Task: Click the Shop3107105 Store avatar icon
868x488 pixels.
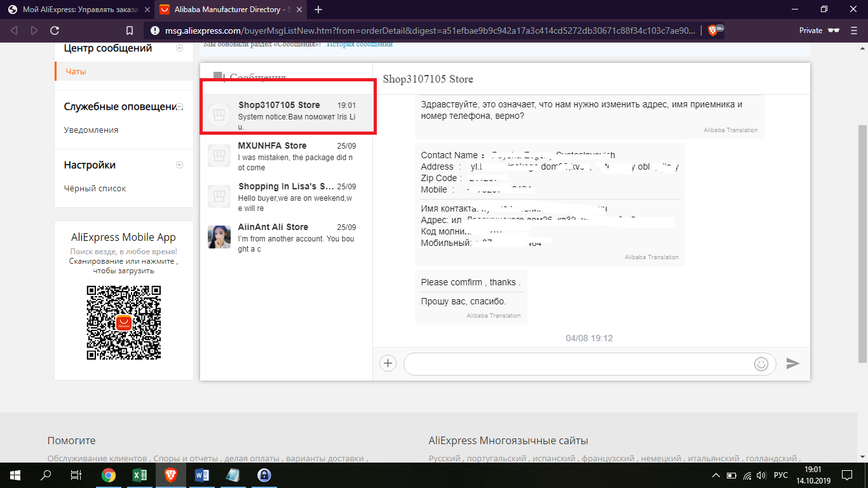Action: 219,115
